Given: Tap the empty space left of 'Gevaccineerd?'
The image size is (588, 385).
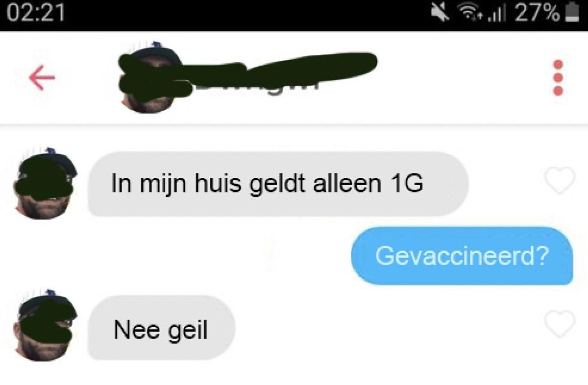Looking at the screenshot, I should click(196, 256).
